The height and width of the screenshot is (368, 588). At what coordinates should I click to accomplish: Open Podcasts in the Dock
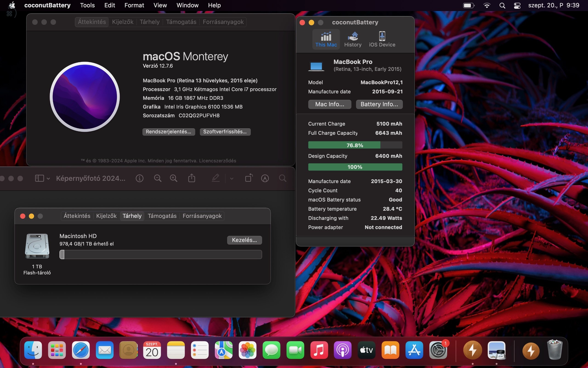point(343,350)
